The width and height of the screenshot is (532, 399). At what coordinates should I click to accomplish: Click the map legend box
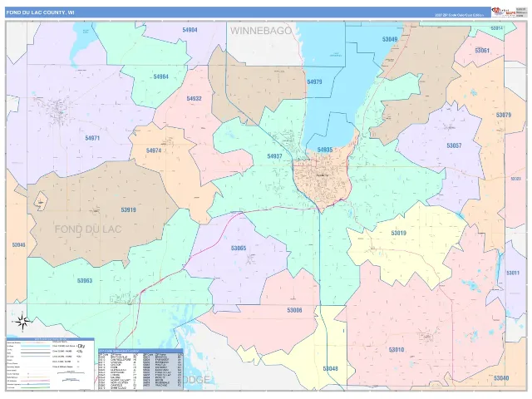click(50, 364)
